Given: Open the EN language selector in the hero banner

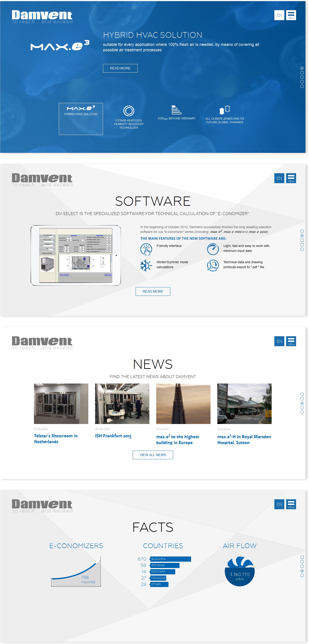Looking at the screenshot, I should (279, 15).
